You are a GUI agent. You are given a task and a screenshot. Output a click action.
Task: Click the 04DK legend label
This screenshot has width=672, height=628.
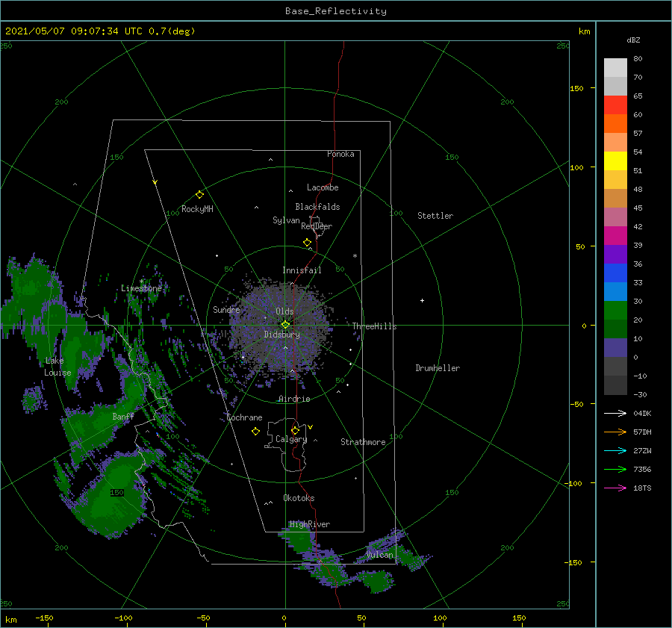tap(642, 413)
